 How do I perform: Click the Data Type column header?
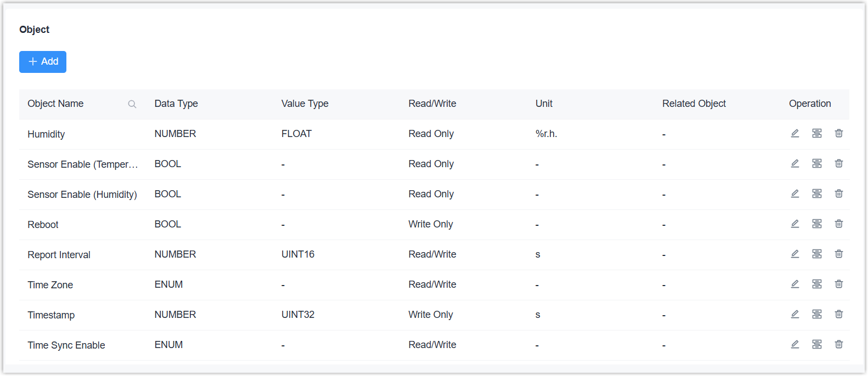point(176,104)
